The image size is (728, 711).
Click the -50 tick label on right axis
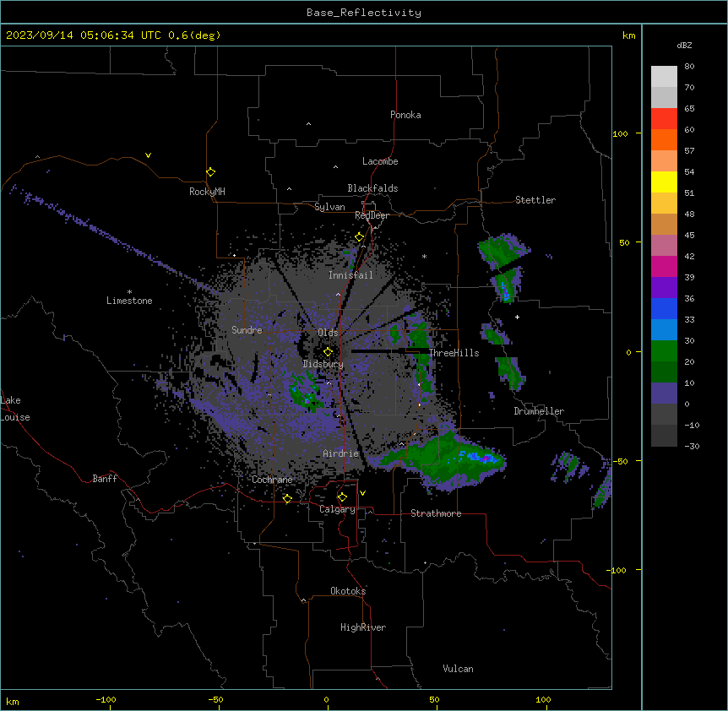click(620, 461)
